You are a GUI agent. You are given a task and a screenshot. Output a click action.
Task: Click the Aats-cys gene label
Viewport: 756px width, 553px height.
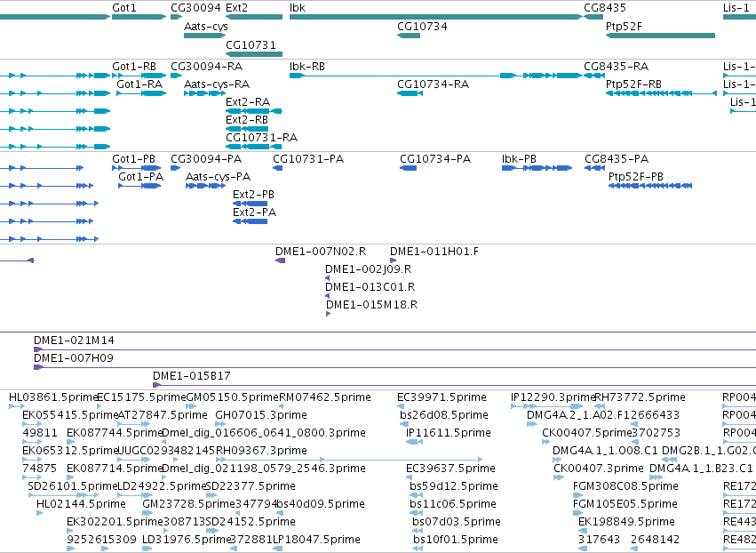coord(206,27)
